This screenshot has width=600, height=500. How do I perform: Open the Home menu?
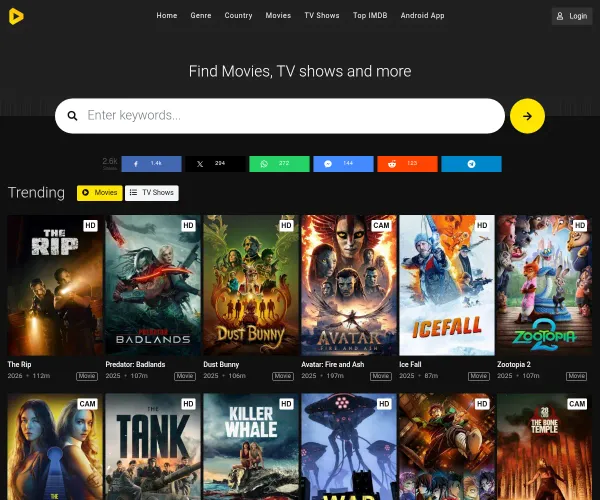click(x=167, y=16)
